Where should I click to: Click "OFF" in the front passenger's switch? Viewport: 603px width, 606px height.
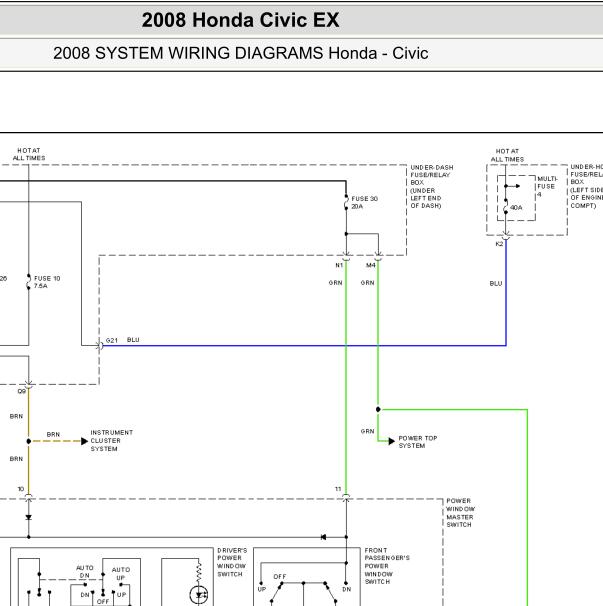(x=279, y=577)
